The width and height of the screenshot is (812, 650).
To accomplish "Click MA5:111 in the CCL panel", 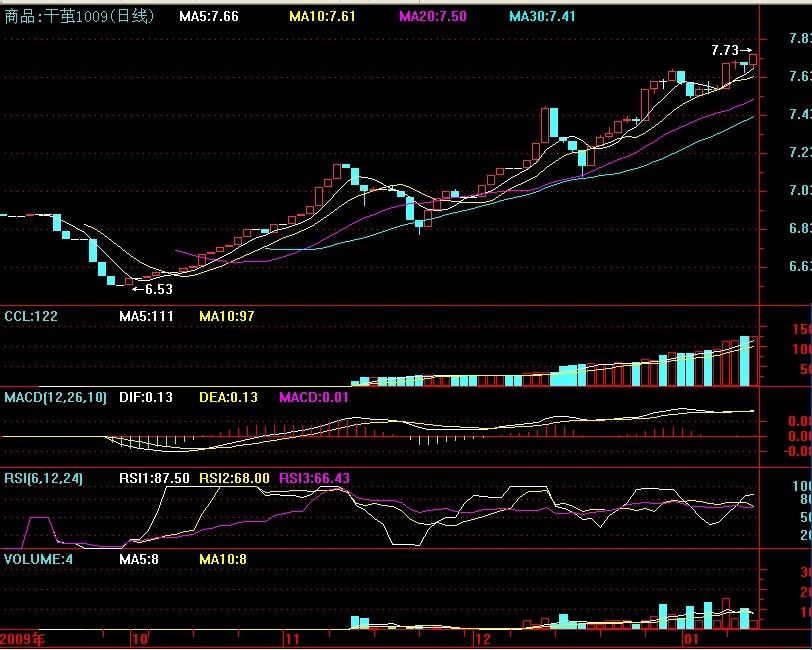I will (147, 316).
